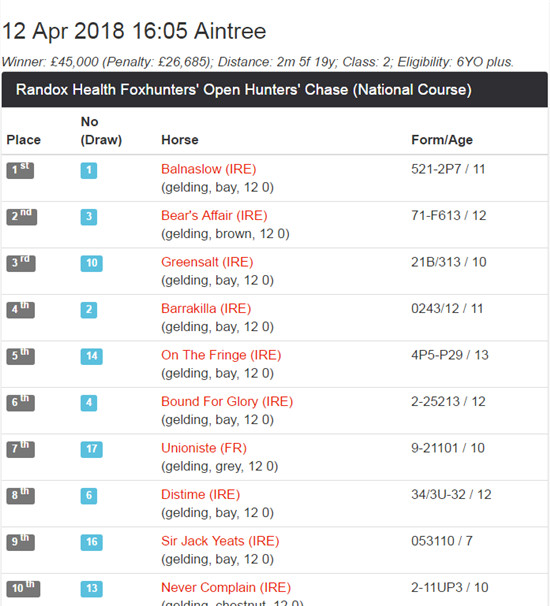This screenshot has width=550, height=606.
Task: Open the Sir Jack Yeats (IRE) link
Action: 220,541
